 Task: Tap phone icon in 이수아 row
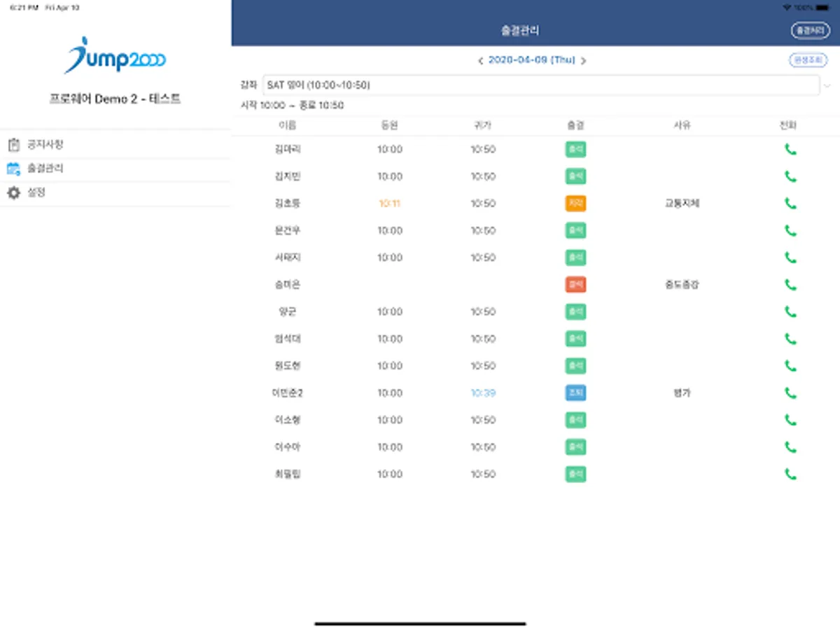click(790, 447)
